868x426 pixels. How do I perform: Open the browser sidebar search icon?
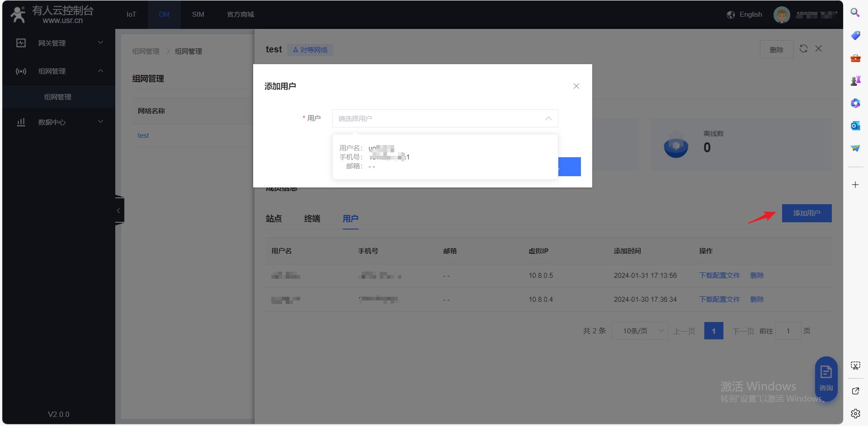(x=855, y=13)
